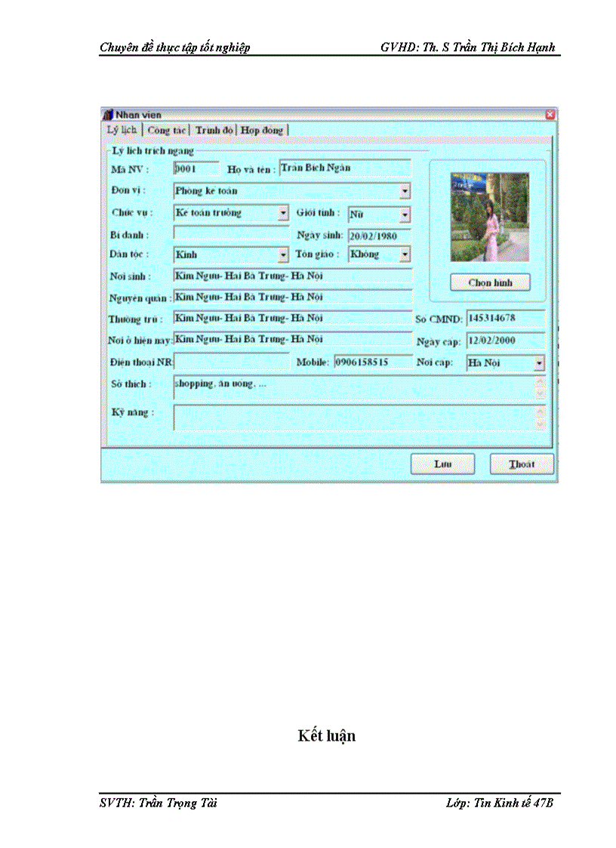Click the Thoát button

point(520,464)
